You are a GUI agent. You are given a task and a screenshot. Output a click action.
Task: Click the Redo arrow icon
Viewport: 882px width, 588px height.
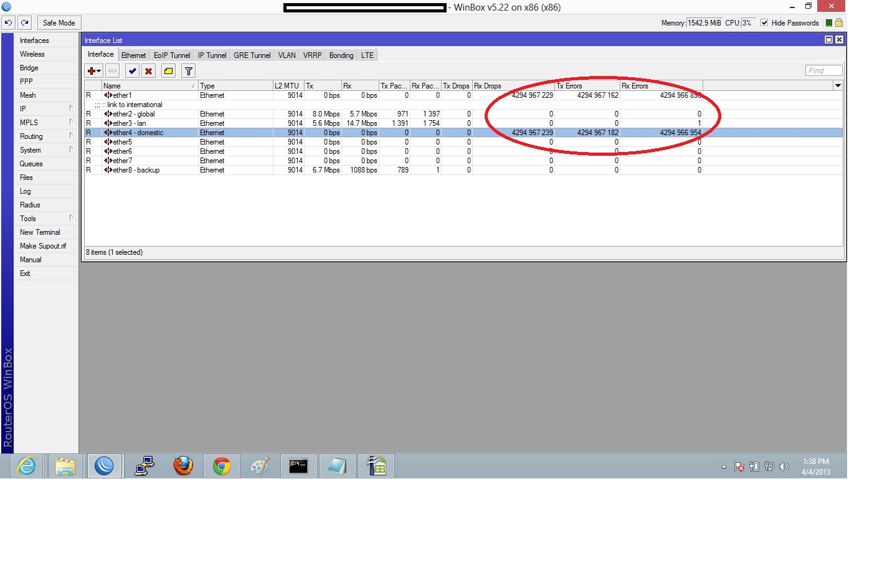(25, 23)
